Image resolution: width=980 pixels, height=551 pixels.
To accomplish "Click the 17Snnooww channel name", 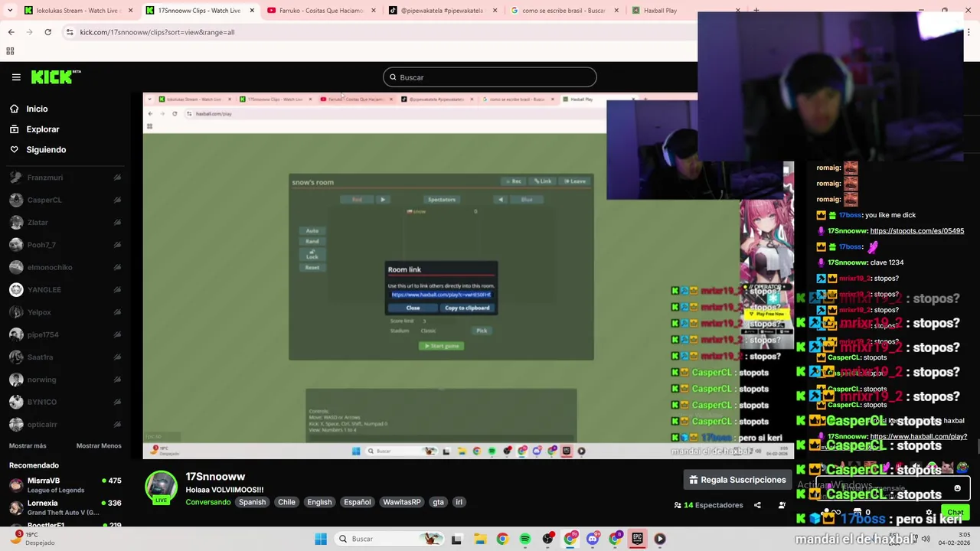I will (215, 477).
